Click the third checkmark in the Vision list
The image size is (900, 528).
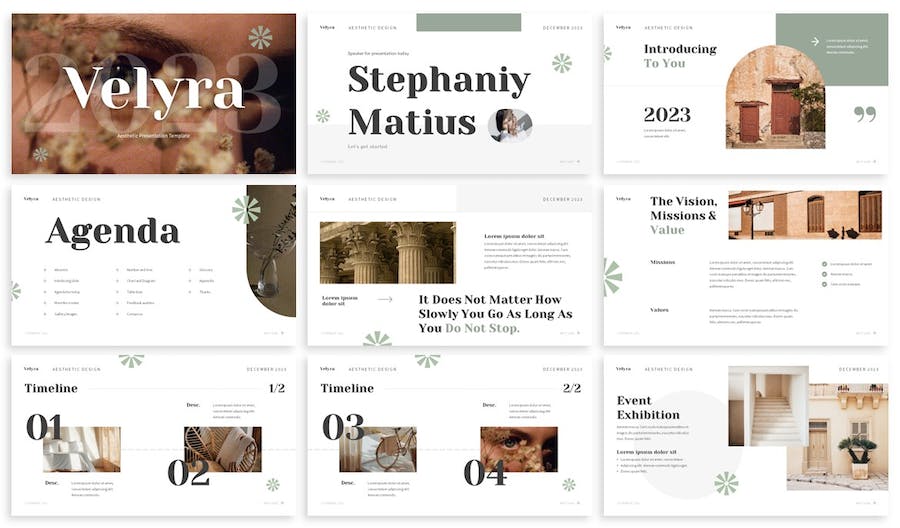(824, 284)
